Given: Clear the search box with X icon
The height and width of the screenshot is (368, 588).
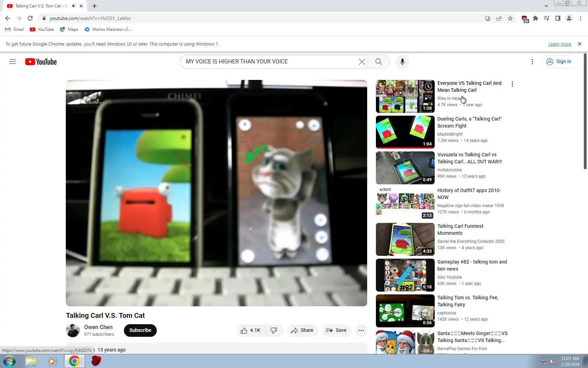Looking at the screenshot, I should [362, 62].
